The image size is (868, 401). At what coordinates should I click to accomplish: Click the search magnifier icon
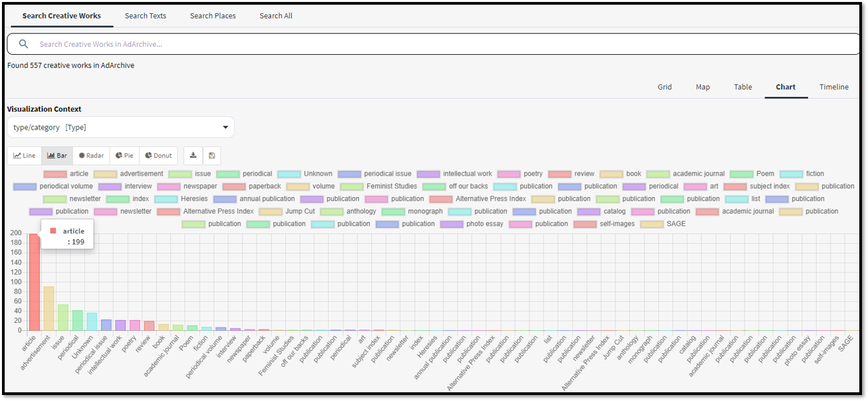(24, 44)
